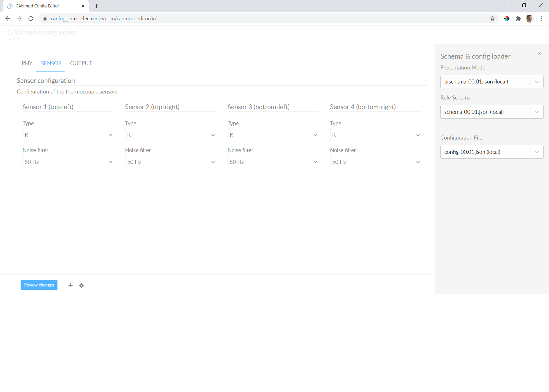Click the browser forward navigation arrow
Image resolution: width=549 pixels, height=392 pixels.
19,19
